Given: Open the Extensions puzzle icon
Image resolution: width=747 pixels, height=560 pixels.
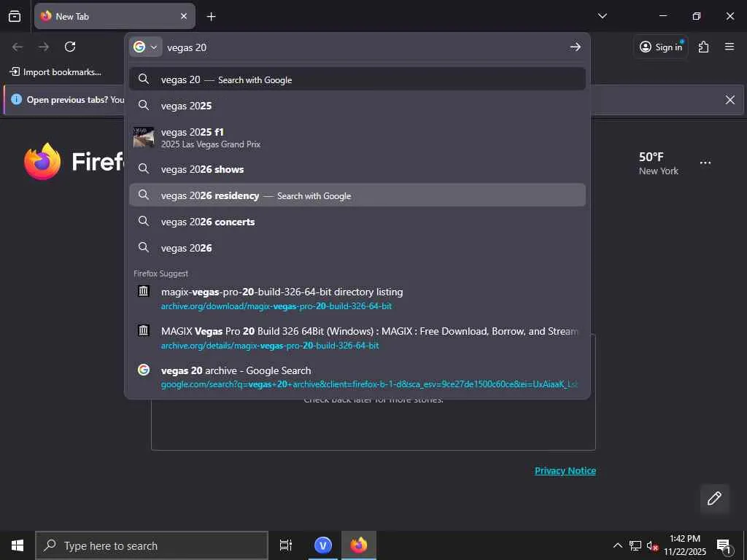Looking at the screenshot, I should [x=703, y=47].
